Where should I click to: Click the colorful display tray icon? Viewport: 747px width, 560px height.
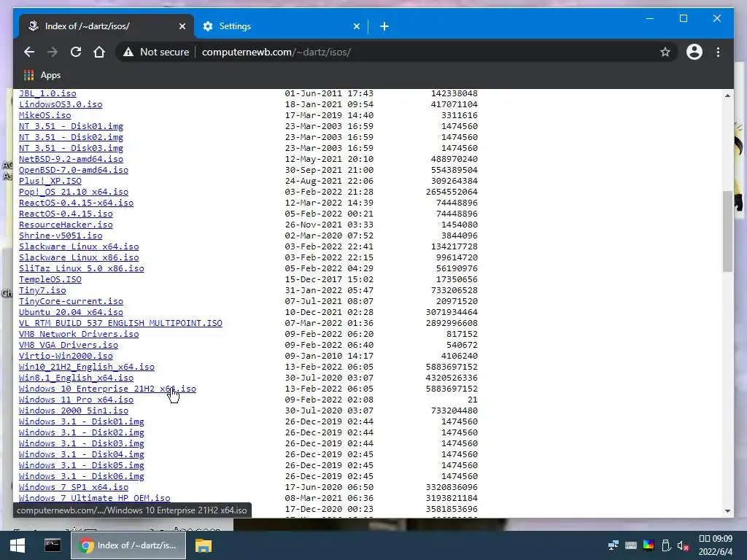click(x=649, y=545)
